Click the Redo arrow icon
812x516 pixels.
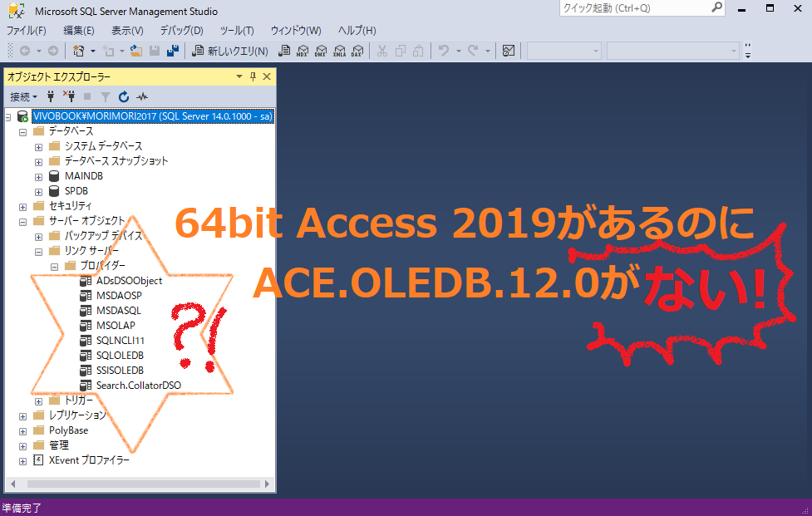(473, 51)
